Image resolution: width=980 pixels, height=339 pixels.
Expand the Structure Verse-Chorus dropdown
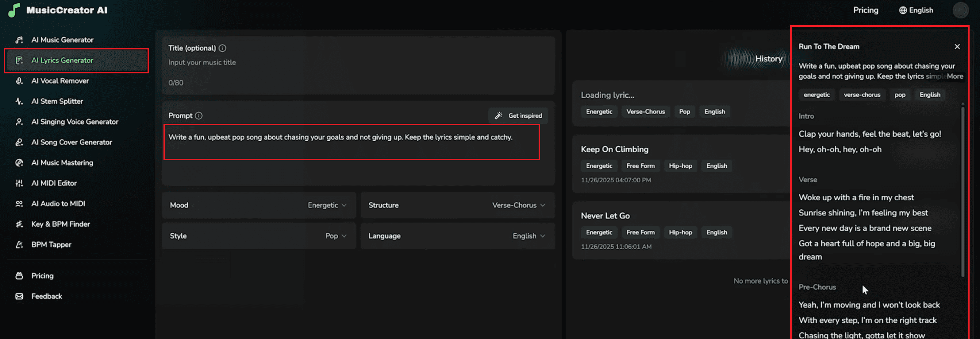tap(518, 205)
